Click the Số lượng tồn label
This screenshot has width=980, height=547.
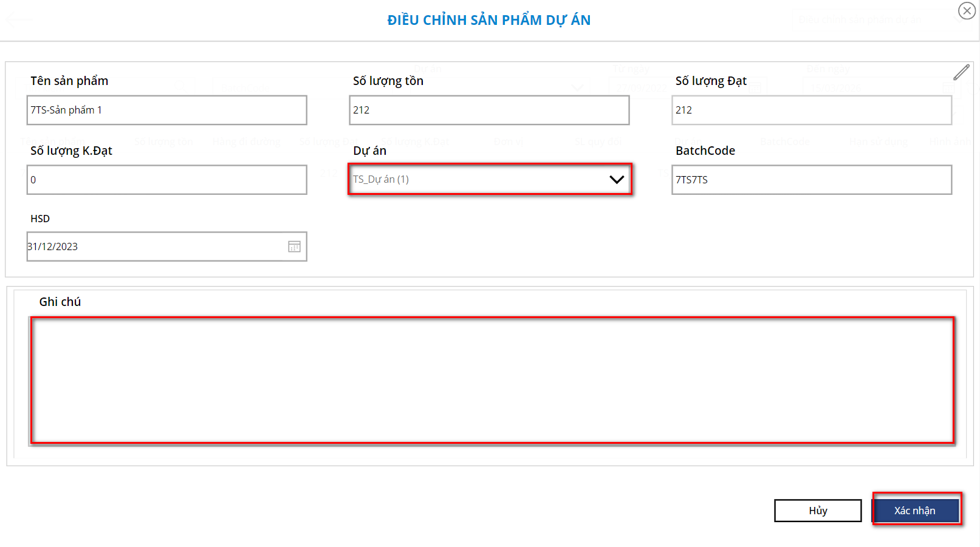pos(388,81)
